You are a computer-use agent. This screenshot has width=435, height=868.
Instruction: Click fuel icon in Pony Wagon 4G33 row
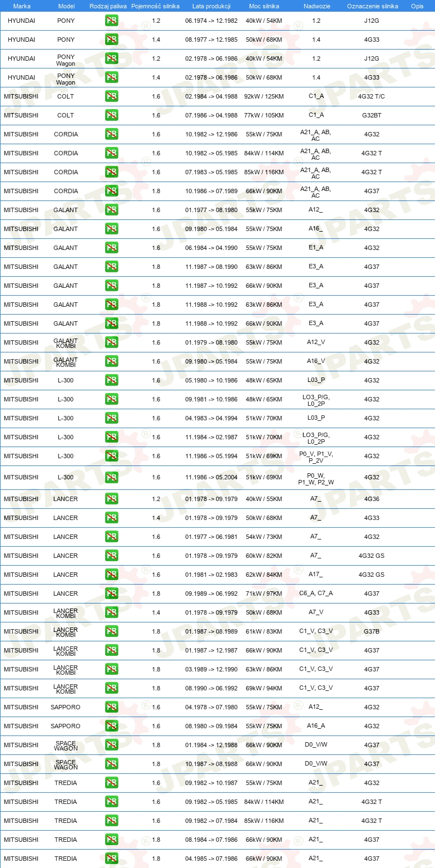[x=111, y=77]
